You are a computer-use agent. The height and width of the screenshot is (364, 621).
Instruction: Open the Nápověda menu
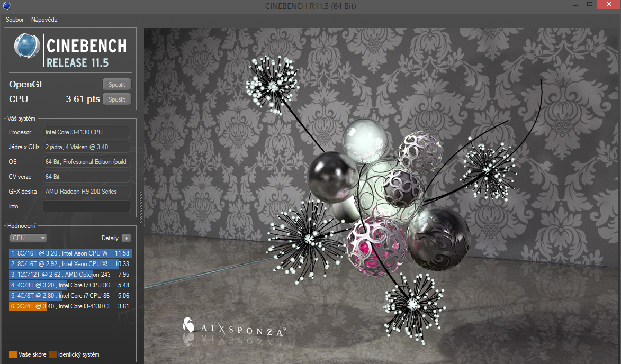[44, 20]
